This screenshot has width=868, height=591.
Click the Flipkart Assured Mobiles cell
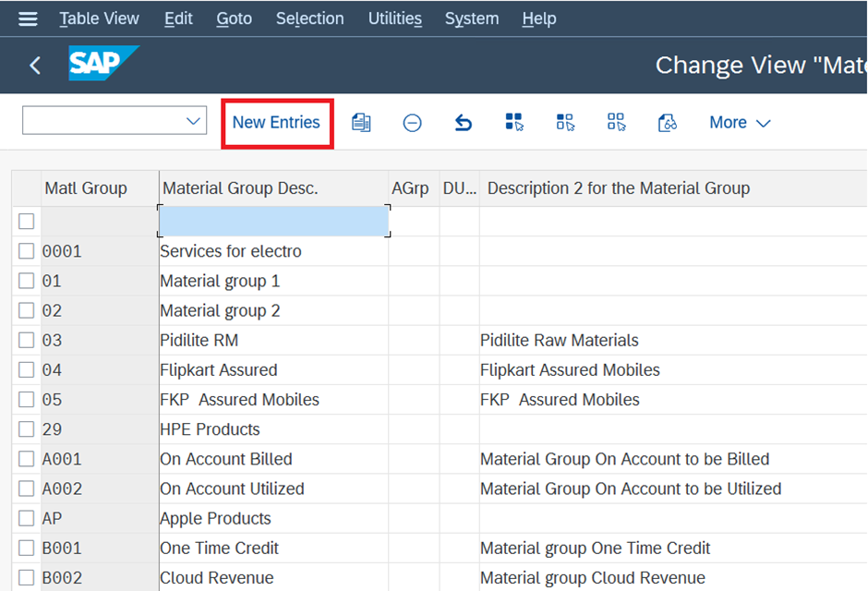pyautogui.click(x=673, y=369)
